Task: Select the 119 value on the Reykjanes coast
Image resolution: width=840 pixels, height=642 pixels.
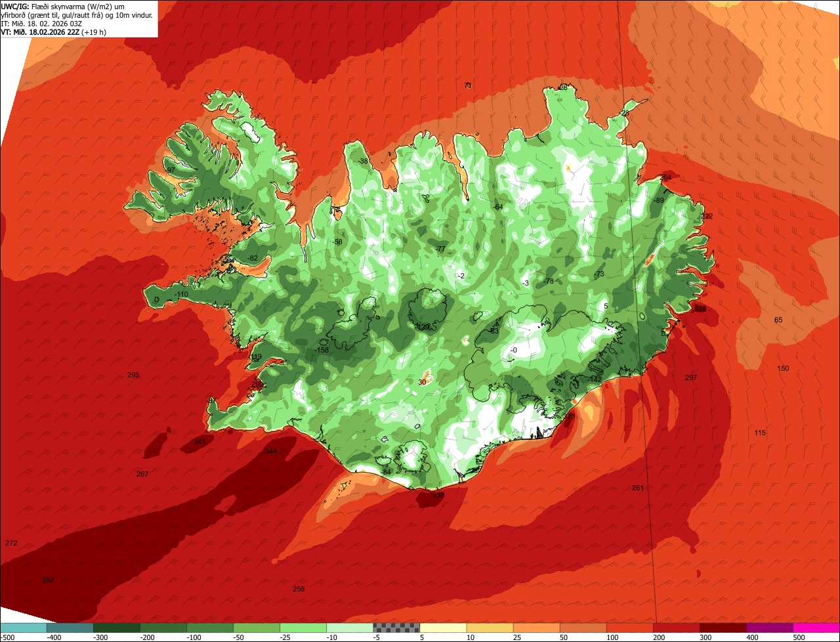Action: 255,357
